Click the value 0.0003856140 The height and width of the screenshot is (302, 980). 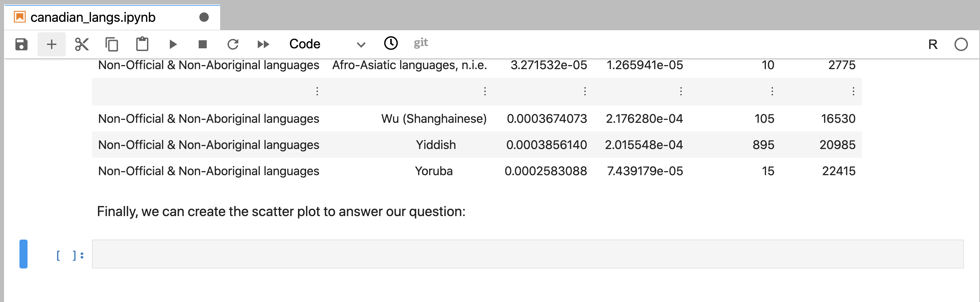[546, 145]
